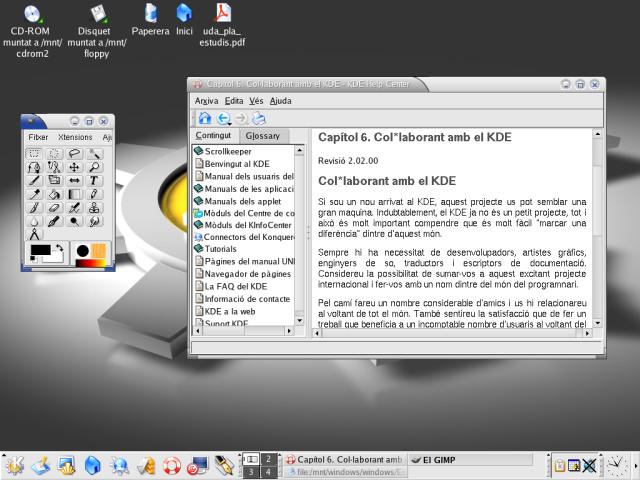Activate the Bucket Fill tool
The height and width of the screenshot is (480, 640).
click(54, 194)
